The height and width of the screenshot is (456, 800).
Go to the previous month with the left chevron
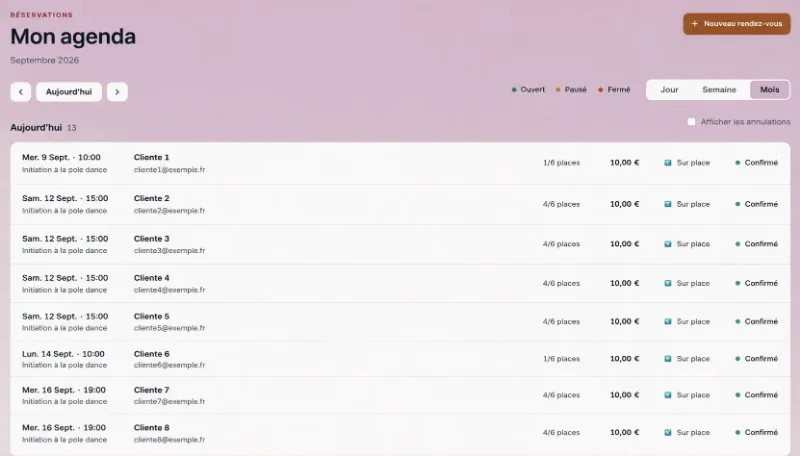click(21, 92)
